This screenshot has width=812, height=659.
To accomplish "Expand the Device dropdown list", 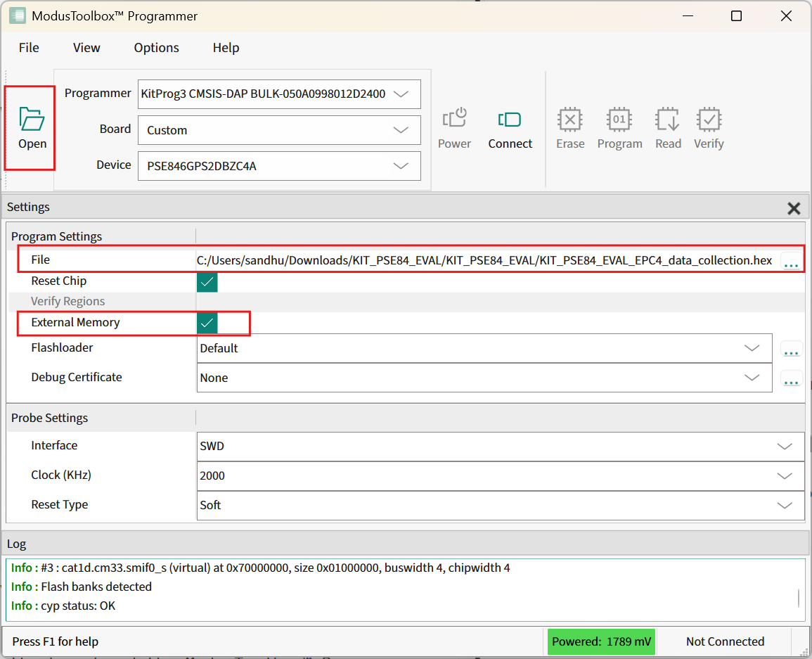I will [x=401, y=167].
